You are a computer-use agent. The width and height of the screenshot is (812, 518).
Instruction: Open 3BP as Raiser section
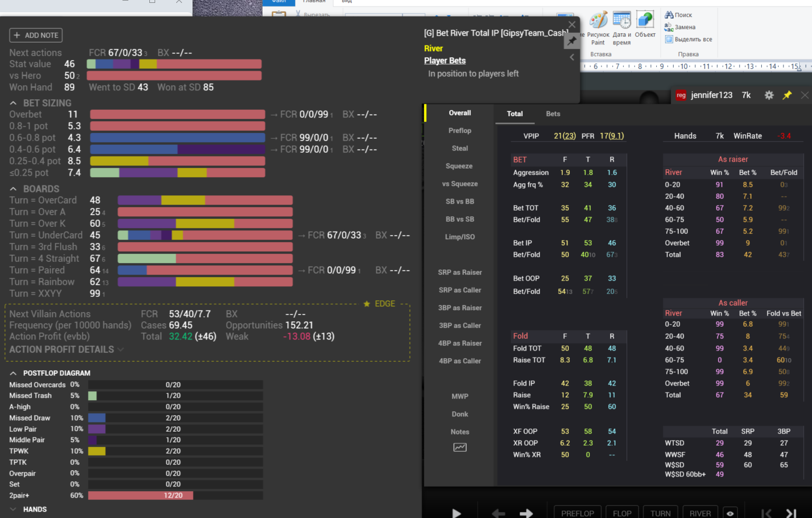tap(460, 308)
